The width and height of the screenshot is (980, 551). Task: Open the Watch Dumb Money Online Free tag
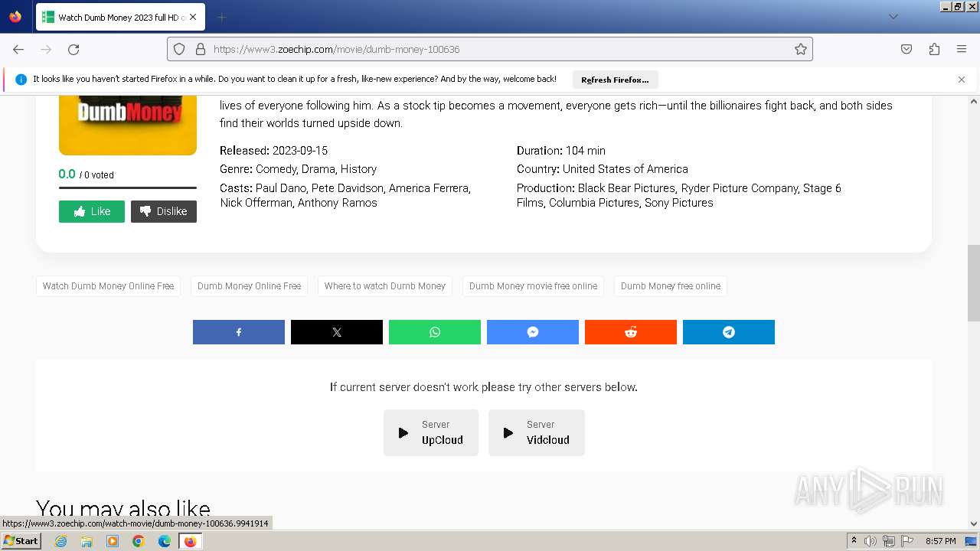pyautogui.click(x=108, y=286)
